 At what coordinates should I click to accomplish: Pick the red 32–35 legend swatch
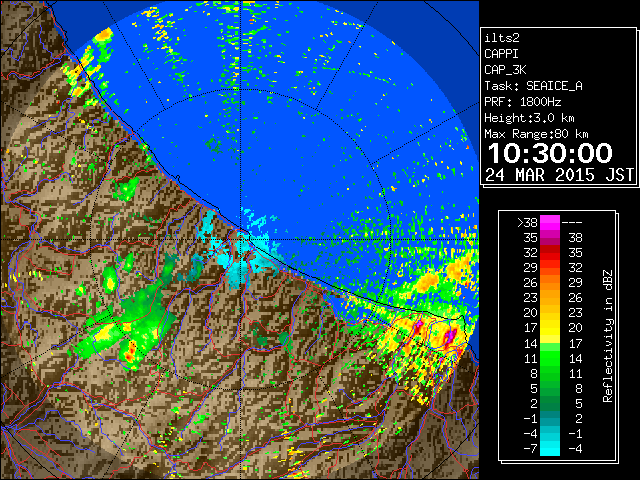[550, 253]
